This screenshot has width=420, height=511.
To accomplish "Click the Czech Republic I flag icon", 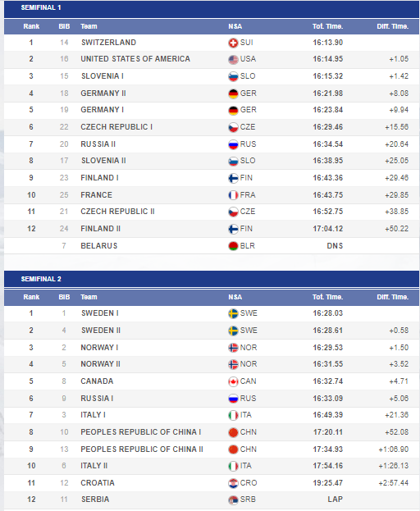I will 233,127.
